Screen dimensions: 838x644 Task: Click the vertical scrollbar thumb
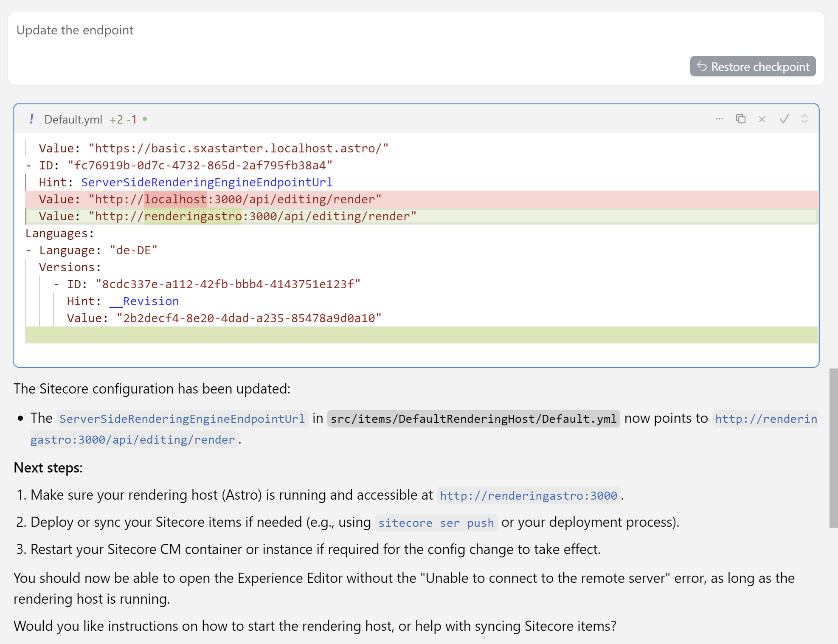click(833, 448)
